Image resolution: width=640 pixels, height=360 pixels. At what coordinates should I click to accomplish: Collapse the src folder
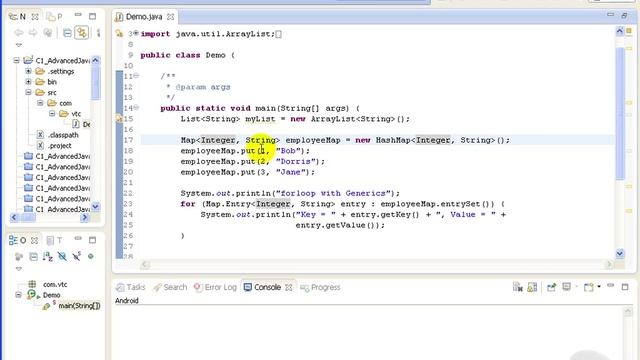(28, 92)
